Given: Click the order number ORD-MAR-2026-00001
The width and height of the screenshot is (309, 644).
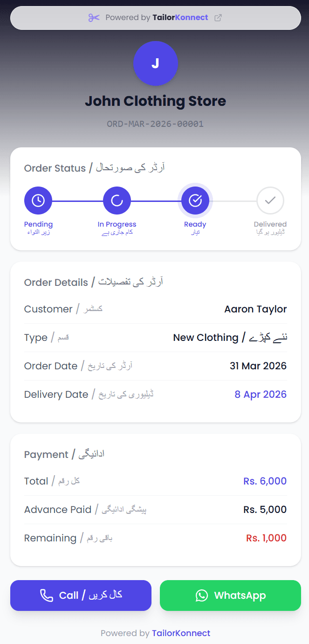Looking at the screenshot, I should point(155,124).
